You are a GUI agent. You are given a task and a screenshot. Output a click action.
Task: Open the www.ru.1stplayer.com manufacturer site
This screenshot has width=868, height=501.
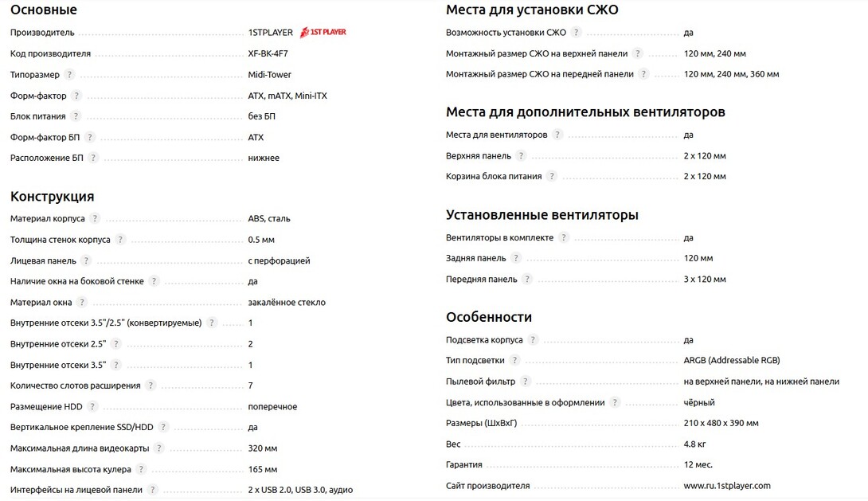[x=726, y=486]
